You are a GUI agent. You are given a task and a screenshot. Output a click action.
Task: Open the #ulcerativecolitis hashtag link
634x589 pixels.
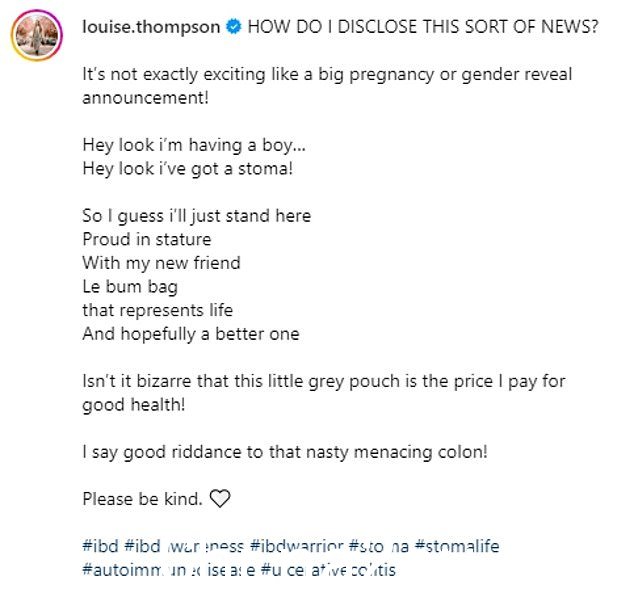[328, 570]
